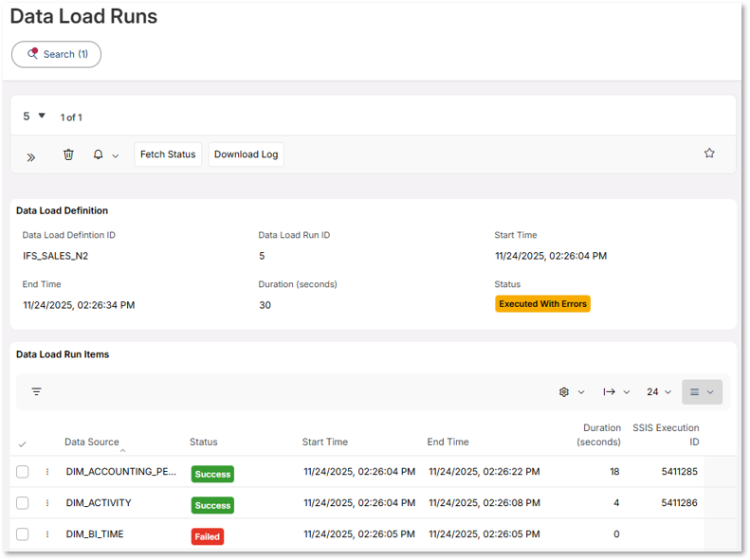Expand the chevron beside the gear icon

click(x=581, y=392)
